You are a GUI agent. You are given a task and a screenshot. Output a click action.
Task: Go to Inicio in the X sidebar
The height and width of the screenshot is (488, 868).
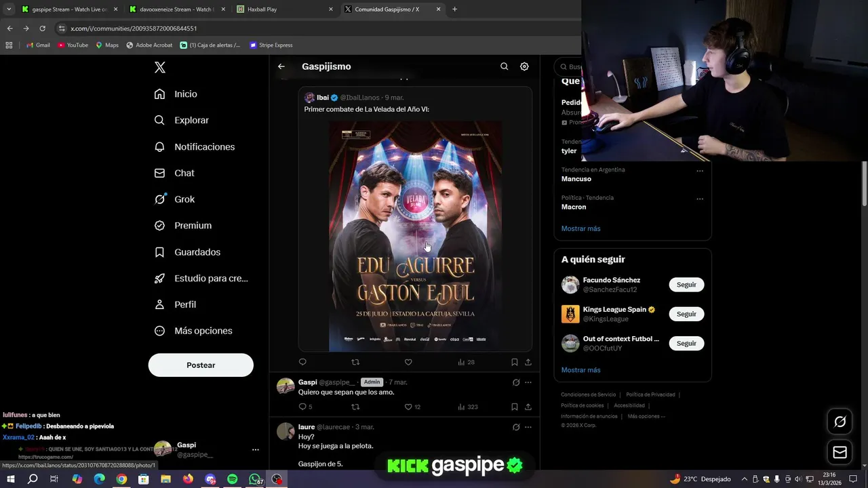point(176,94)
